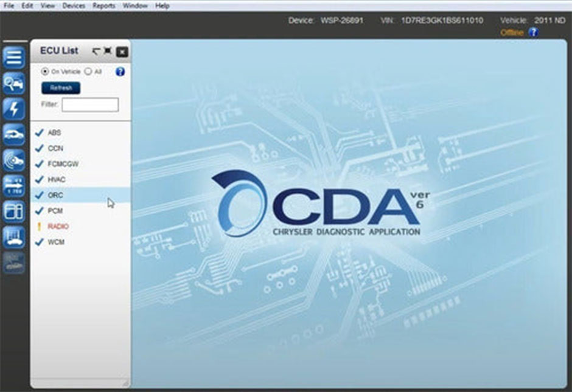Screen dimensions: 572x392
Task: Click the blue checkmark beside WCM
Action: 39,242
